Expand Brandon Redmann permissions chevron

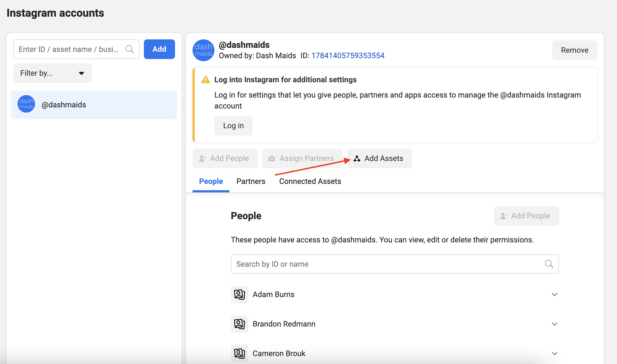click(x=554, y=324)
